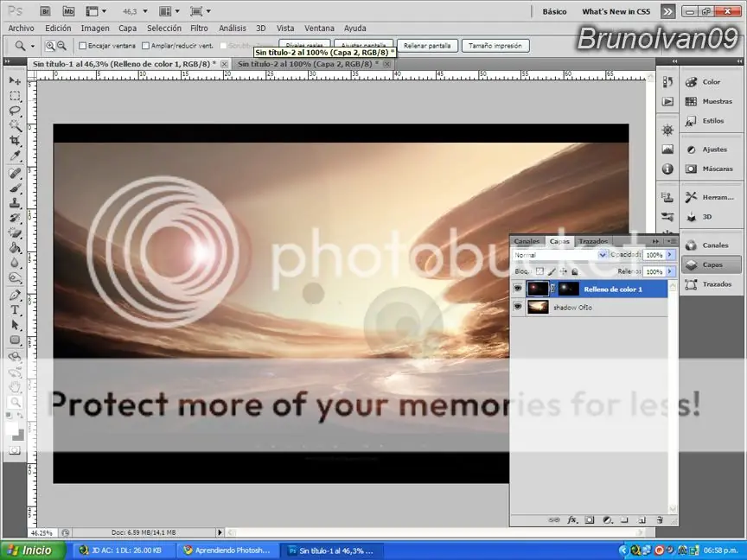Screen dimensions: 747x560
Task: Delete layer with trash icon
Action: coord(660,520)
